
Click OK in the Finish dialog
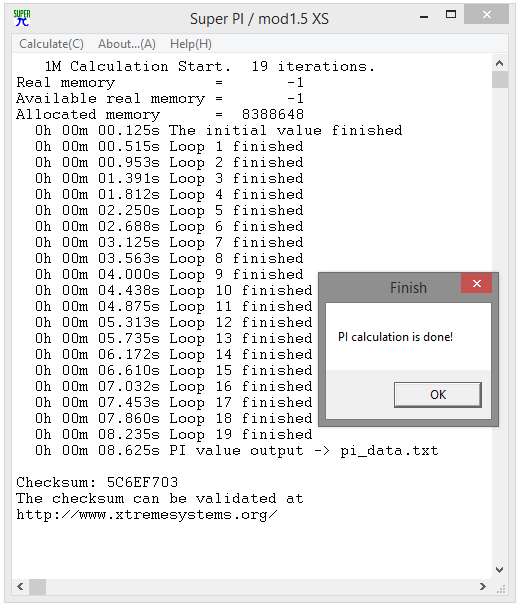point(438,395)
